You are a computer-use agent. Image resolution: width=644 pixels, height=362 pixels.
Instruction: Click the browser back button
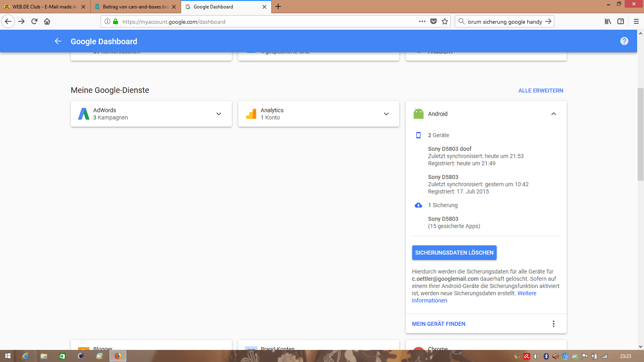click(8, 21)
